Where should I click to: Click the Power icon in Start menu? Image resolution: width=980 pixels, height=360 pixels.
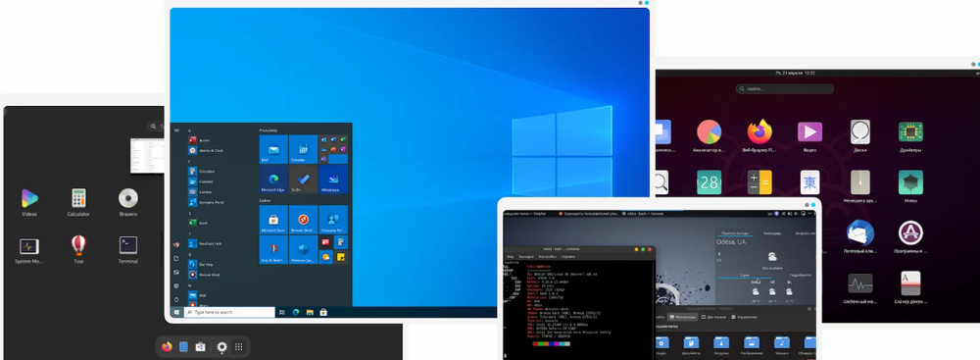click(176, 299)
